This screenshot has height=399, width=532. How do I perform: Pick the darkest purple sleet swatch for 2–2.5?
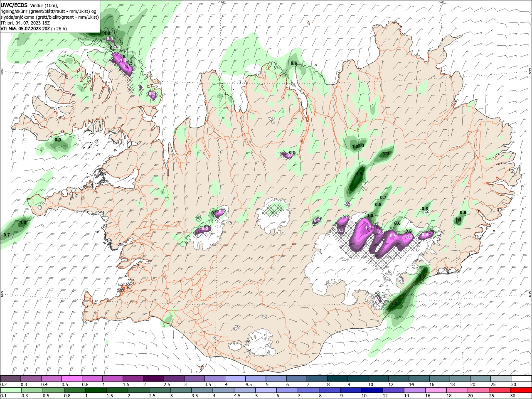(x=153, y=379)
